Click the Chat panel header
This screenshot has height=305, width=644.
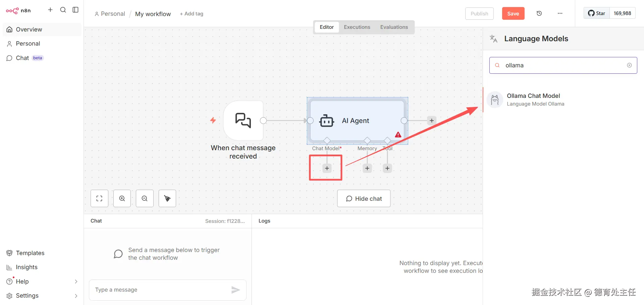pos(96,221)
